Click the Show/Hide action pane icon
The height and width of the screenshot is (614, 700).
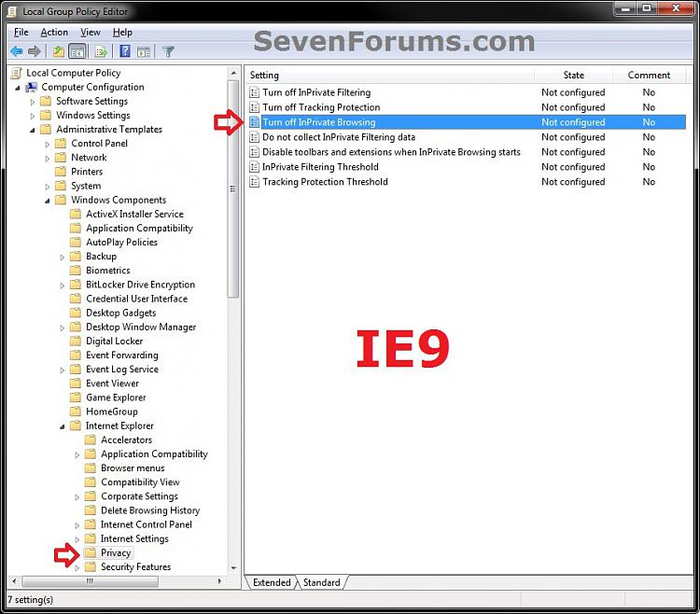click(x=144, y=51)
